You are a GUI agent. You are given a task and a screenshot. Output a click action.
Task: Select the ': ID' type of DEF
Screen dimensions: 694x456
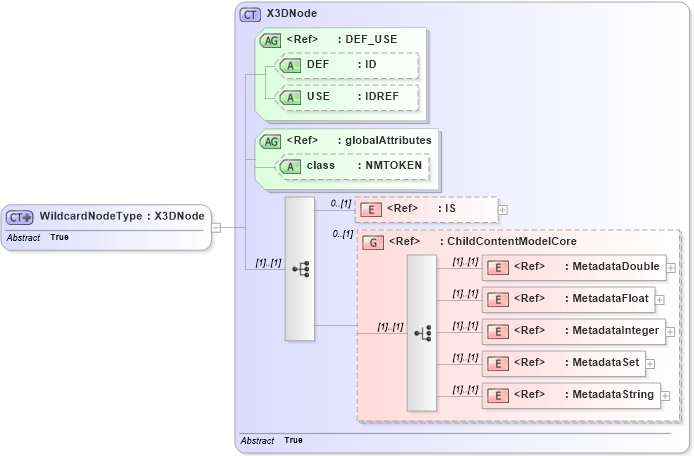(367, 64)
